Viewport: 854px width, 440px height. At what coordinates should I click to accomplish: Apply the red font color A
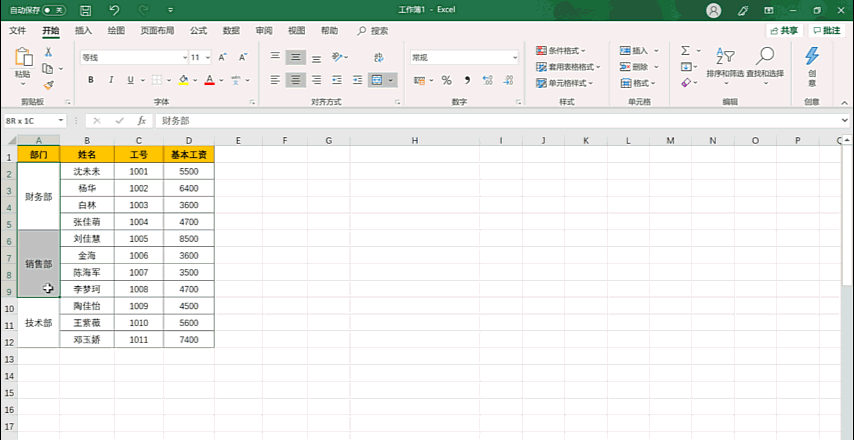[210, 80]
